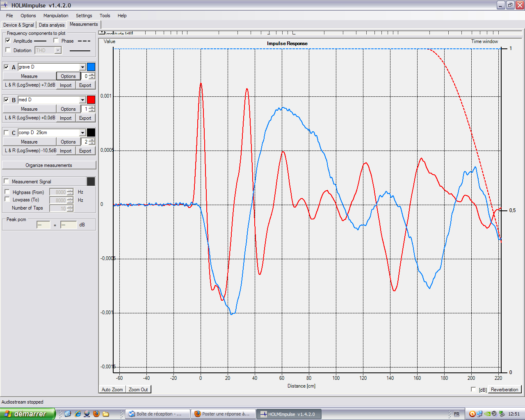Open the volume speaker tray icon
Viewport: 525px width, 420px height.
(494, 414)
